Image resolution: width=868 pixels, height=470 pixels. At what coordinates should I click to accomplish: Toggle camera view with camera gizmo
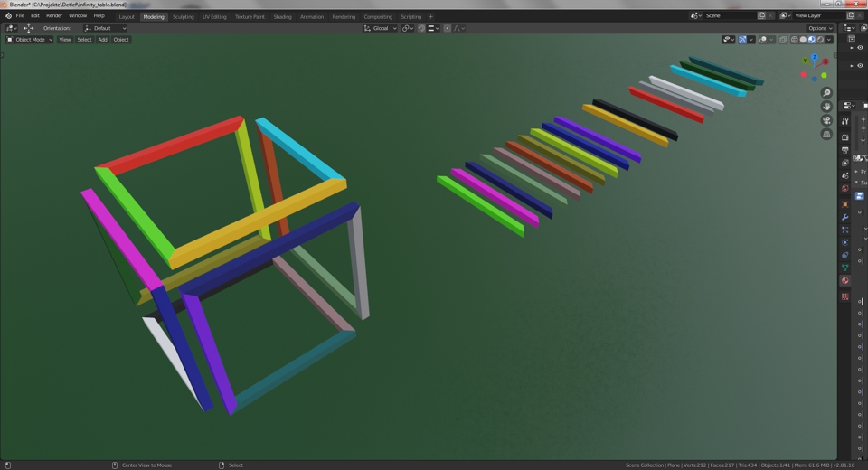(x=826, y=120)
